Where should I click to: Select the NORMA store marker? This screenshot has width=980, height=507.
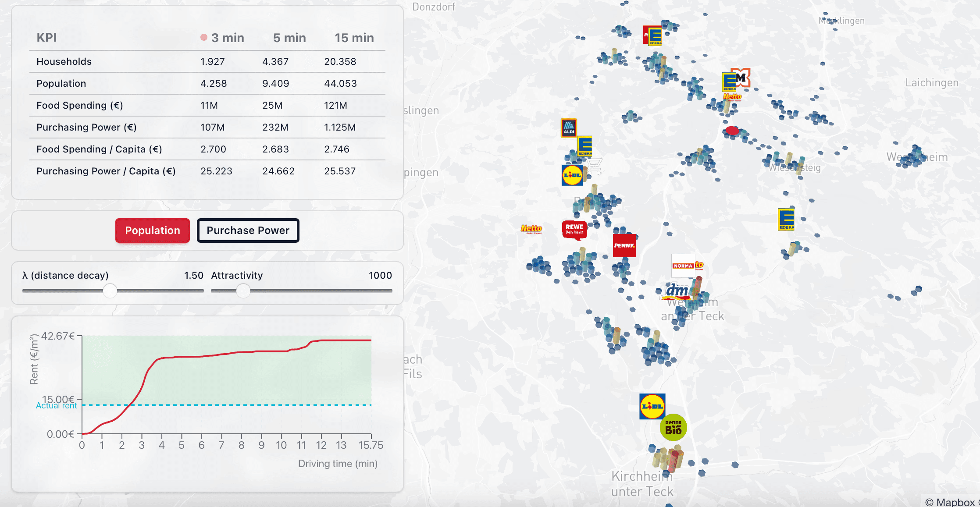click(683, 266)
